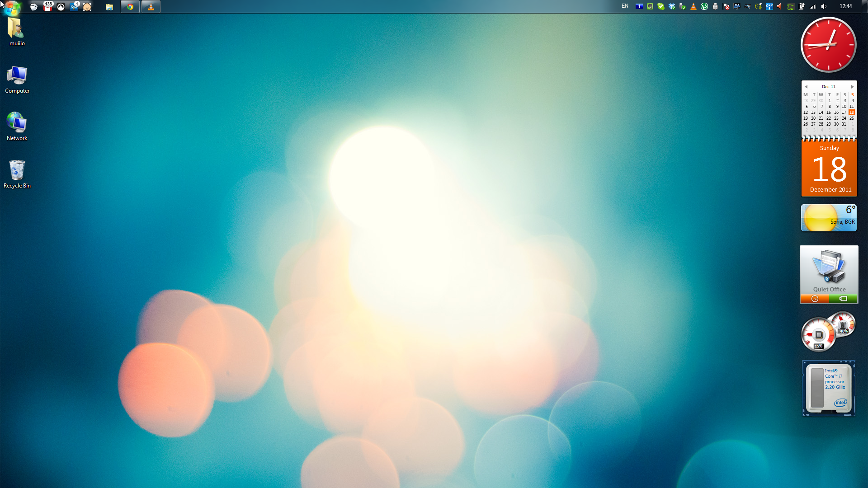This screenshot has width=868, height=488.
Task: Show previous month in calendar gadget
Action: coord(806,87)
